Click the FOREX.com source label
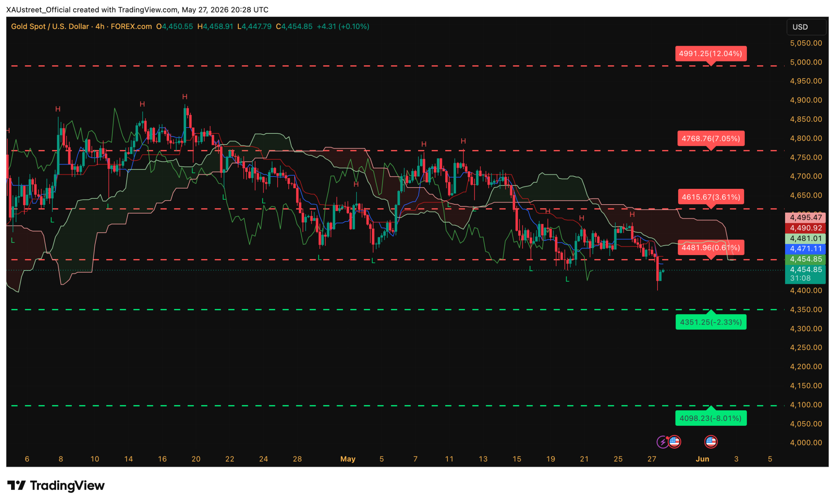The image size is (835, 504). (131, 26)
